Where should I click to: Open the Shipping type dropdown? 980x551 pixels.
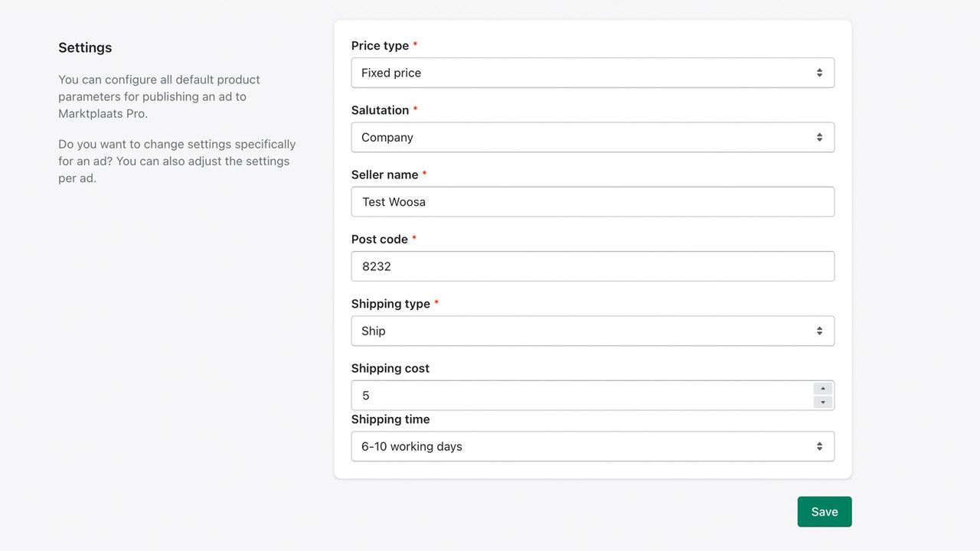593,331
